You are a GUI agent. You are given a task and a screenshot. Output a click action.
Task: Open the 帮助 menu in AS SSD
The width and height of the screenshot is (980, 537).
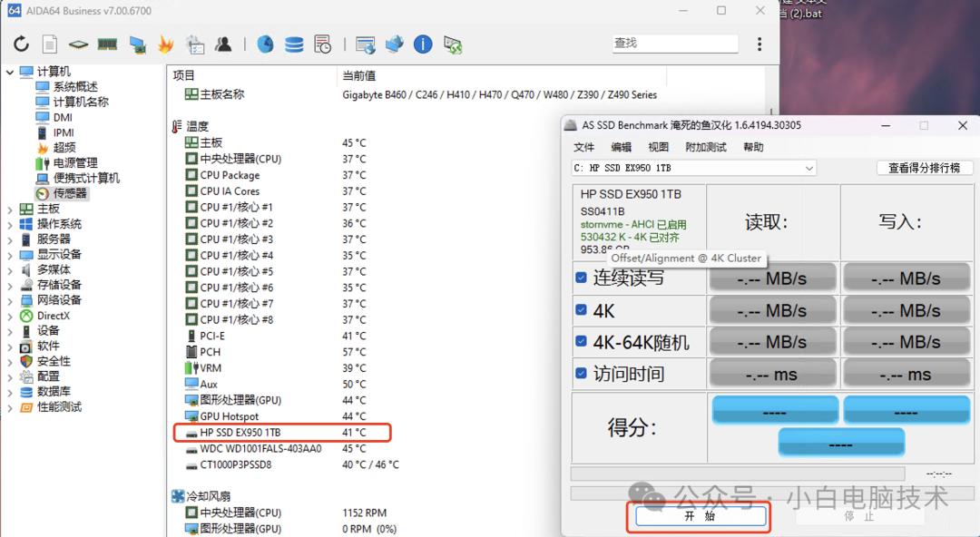pyautogui.click(x=753, y=148)
